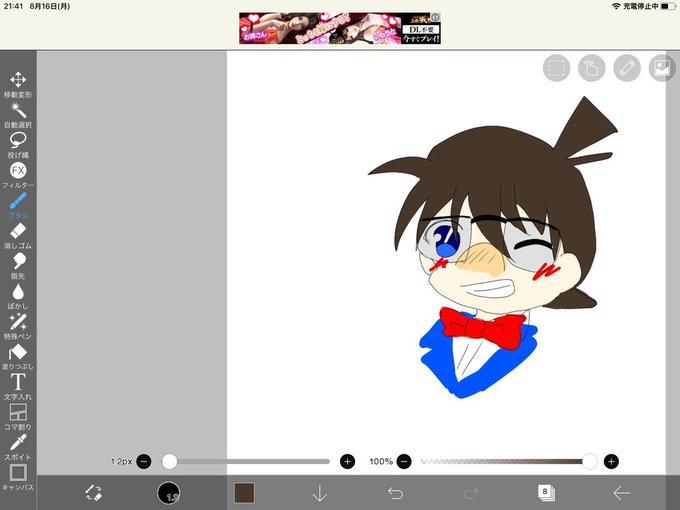Open the current brown color swatch
The image size is (680, 510).
coord(244,493)
